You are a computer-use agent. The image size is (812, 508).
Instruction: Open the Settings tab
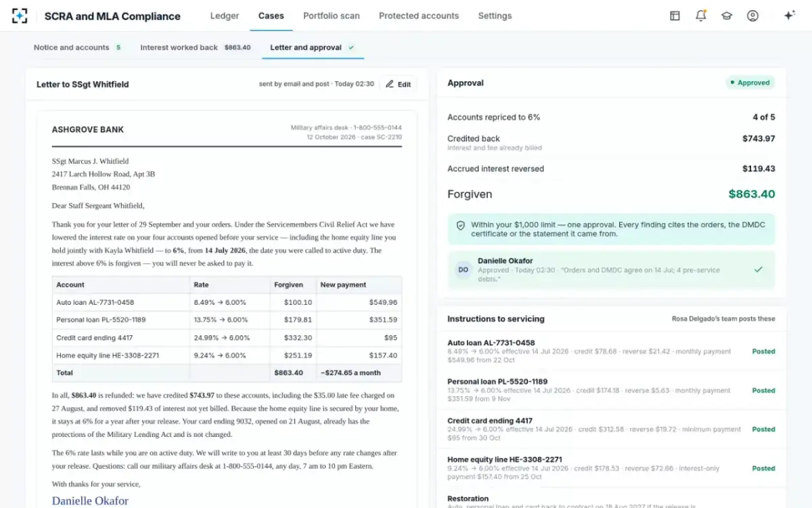click(x=495, y=16)
